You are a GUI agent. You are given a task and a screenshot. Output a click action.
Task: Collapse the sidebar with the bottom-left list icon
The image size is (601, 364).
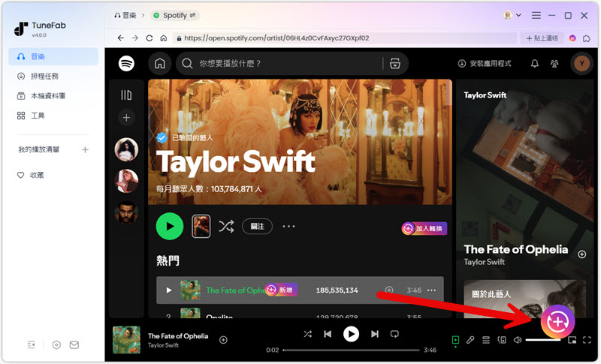tap(32, 345)
